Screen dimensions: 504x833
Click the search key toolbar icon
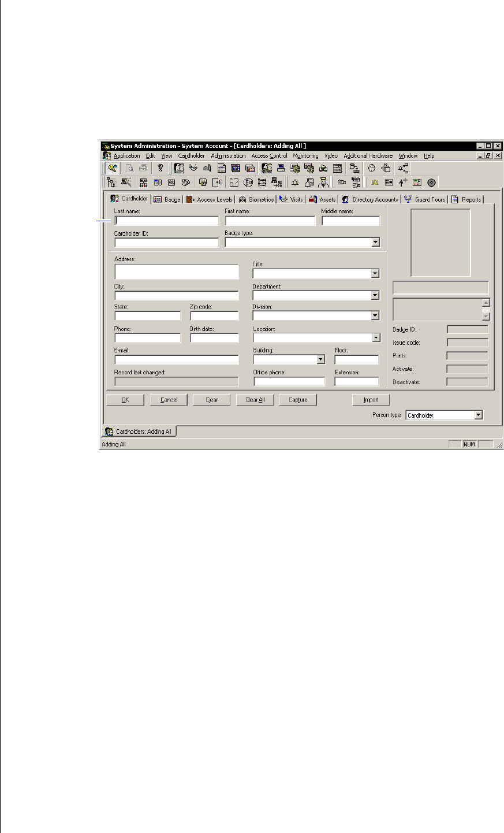113,168
